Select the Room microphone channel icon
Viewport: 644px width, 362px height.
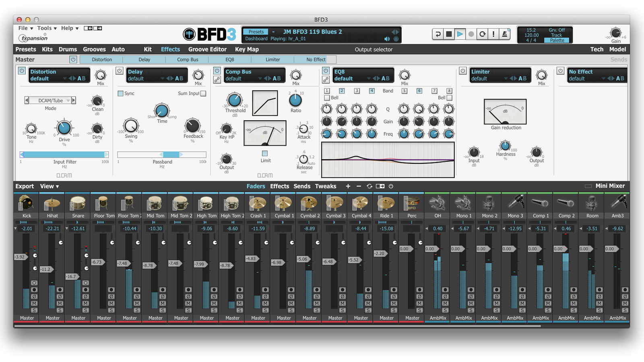click(x=592, y=204)
